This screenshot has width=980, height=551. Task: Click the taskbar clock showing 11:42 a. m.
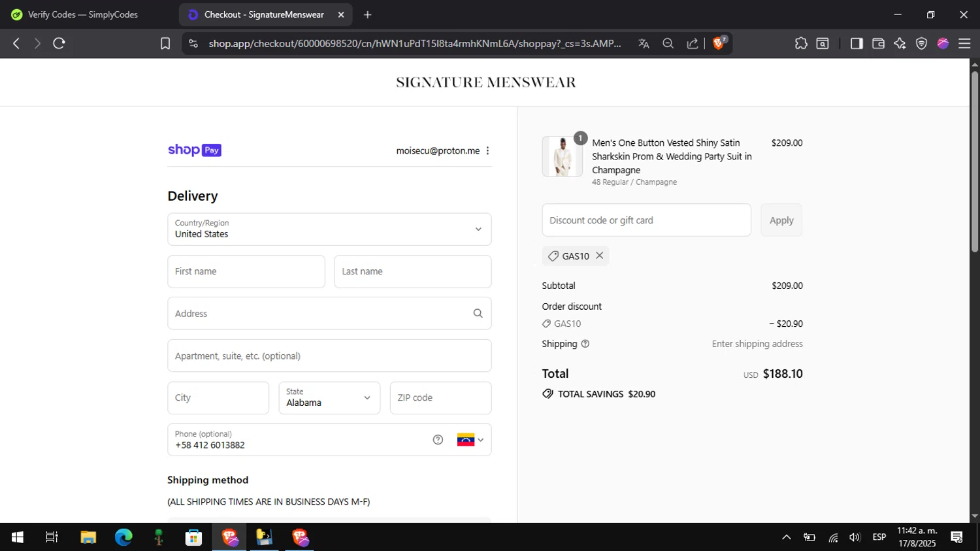pyautogui.click(x=917, y=537)
